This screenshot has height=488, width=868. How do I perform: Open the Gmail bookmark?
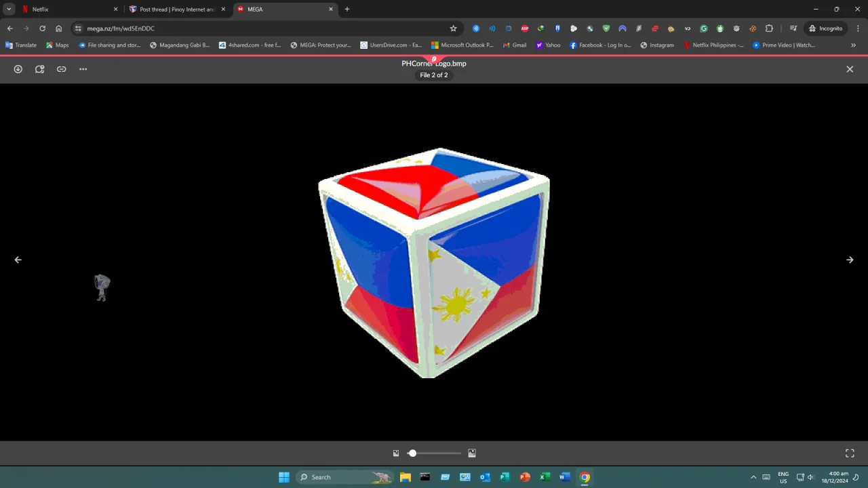pos(515,45)
